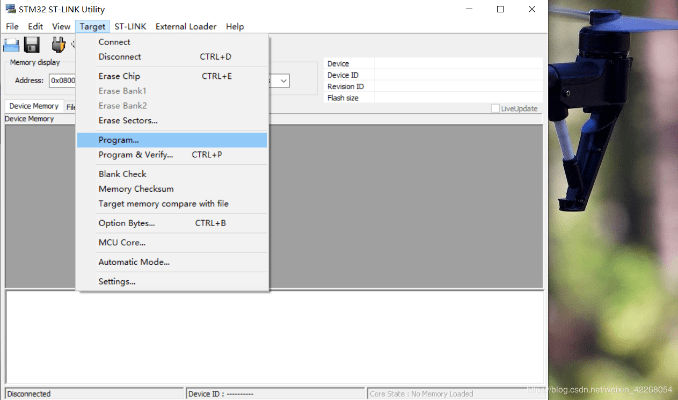
Task: Click the save file floppy icon
Action: pos(32,44)
